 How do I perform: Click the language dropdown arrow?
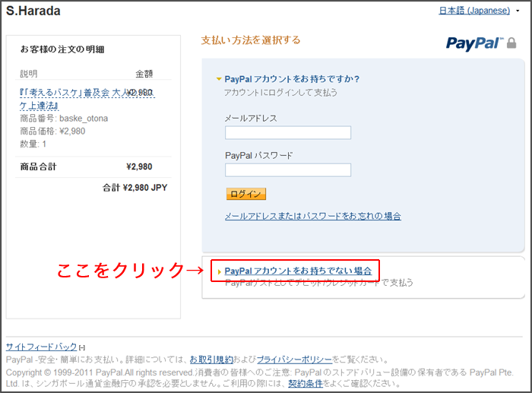coord(518,11)
